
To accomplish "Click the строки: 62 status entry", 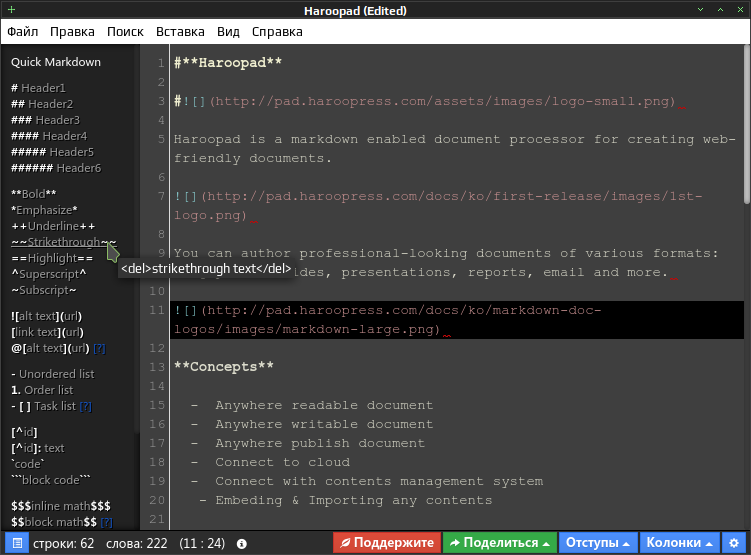I will point(64,544).
